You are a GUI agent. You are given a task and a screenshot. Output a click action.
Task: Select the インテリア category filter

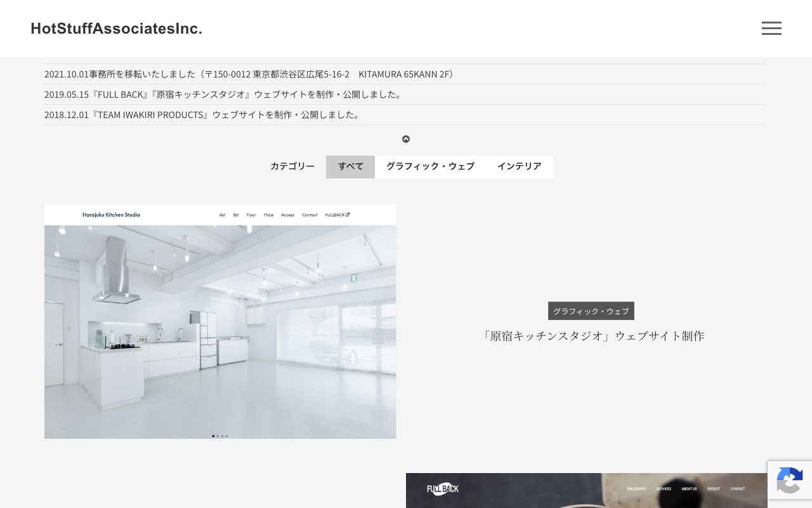[519, 166]
